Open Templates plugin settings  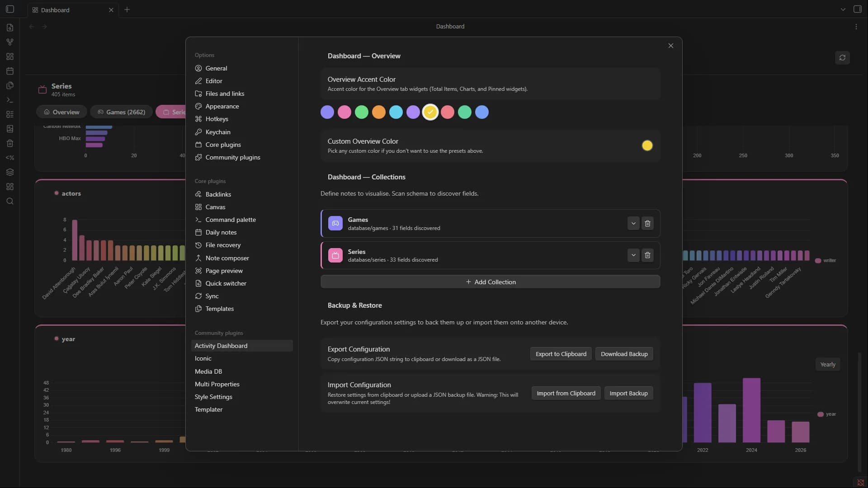tap(242, 309)
